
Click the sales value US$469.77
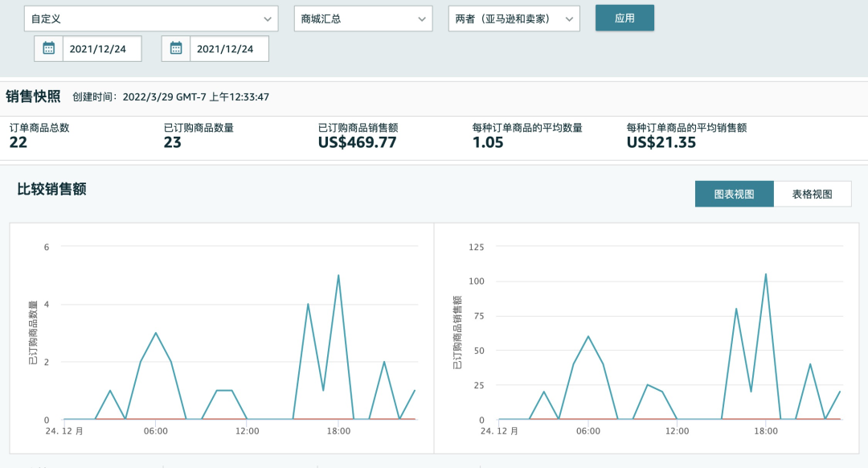pyautogui.click(x=357, y=142)
